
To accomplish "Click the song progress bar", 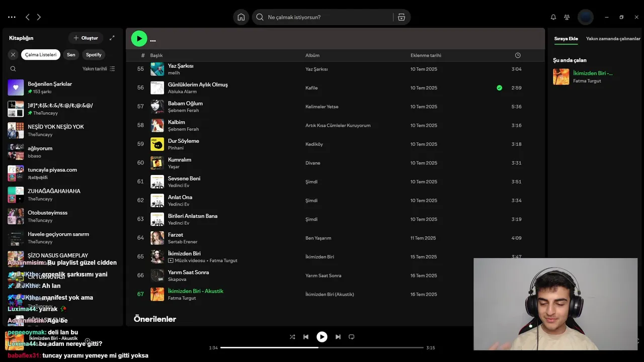I will point(322,347).
